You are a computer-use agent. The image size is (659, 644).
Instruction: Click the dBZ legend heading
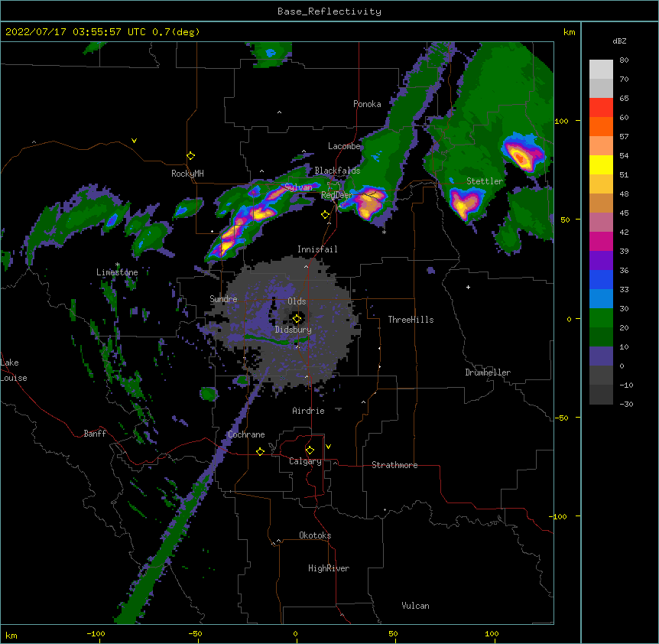point(619,41)
